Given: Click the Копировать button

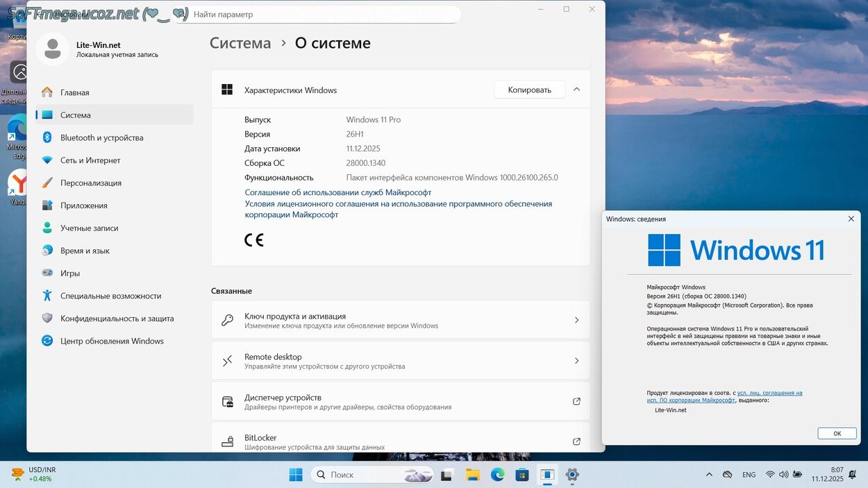Looking at the screenshot, I should 529,90.
